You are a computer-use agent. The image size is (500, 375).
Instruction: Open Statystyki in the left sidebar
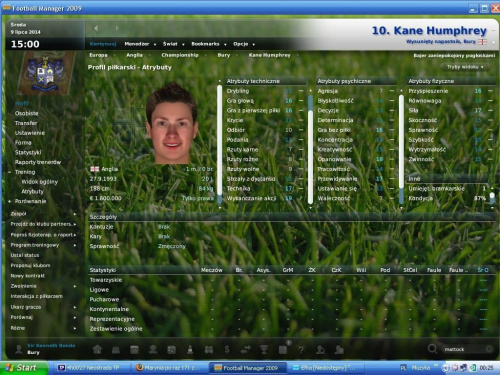(x=28, y=152)
